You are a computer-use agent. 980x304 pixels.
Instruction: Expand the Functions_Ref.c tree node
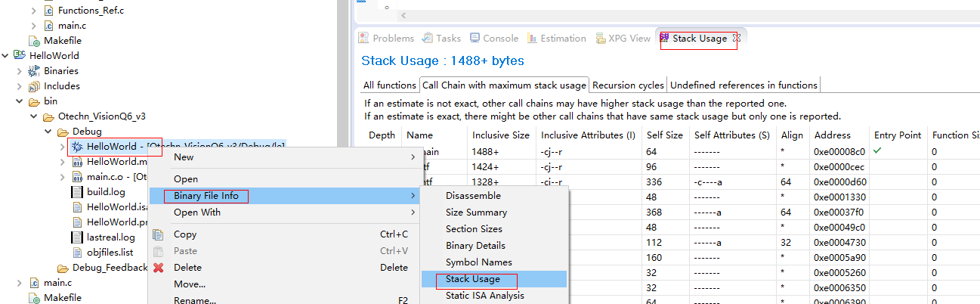click(34, 11)
